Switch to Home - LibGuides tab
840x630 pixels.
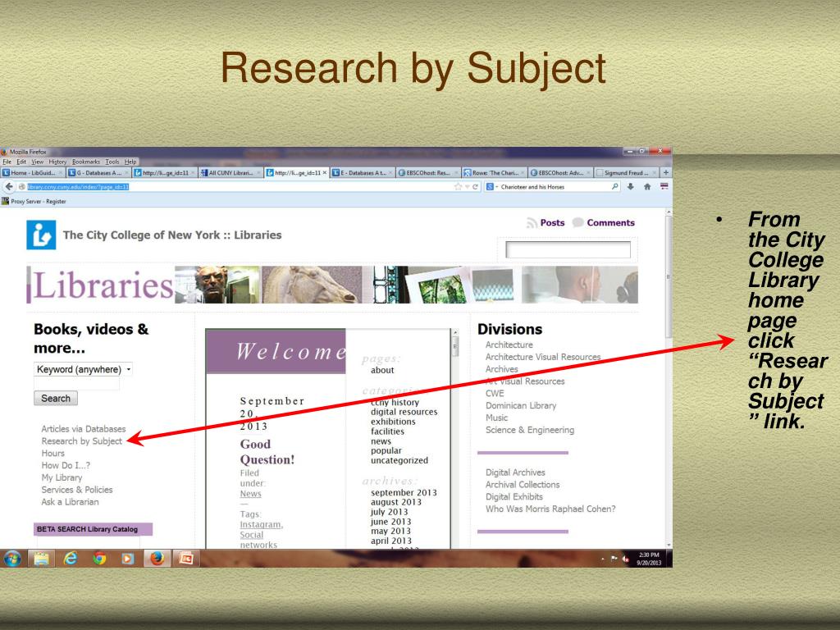33,172
